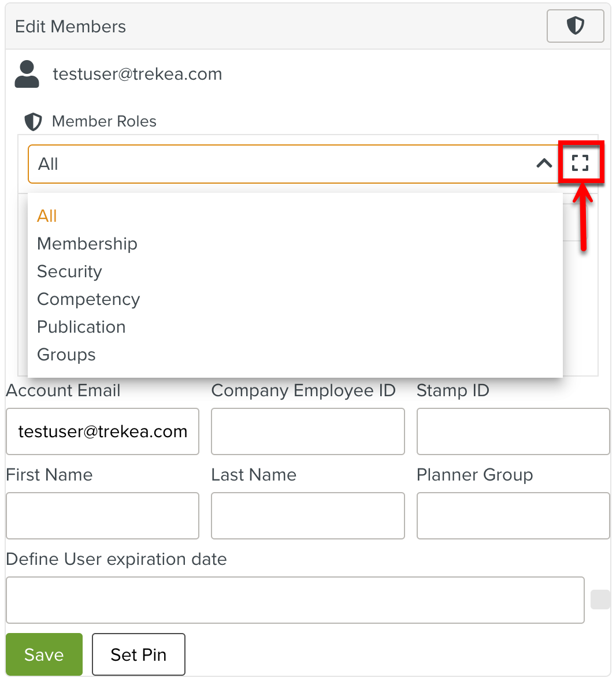Click the Stamp ID input box
Screen dimensions: 616x685
pos(513,431)
